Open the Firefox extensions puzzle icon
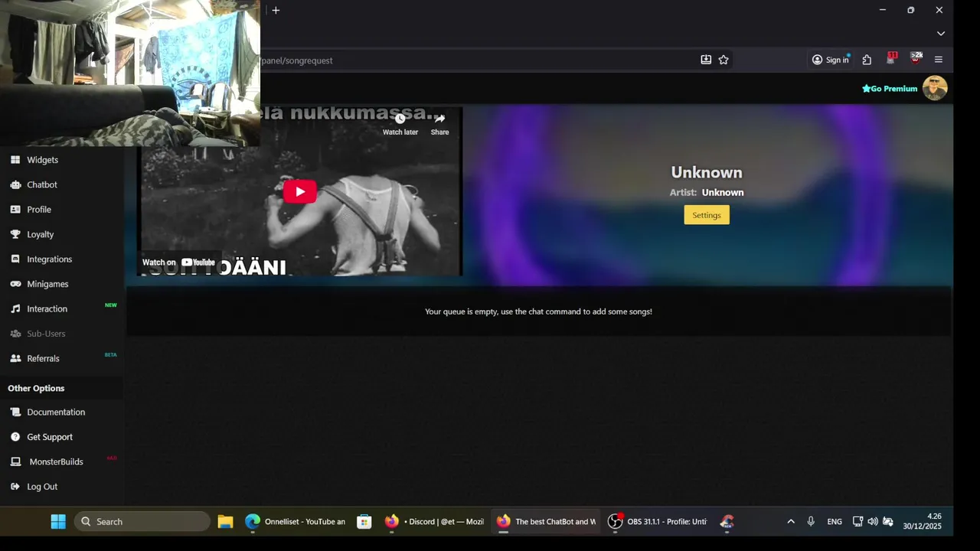The width and height of the screenshot is (980, 551). [x=867, y=60]
